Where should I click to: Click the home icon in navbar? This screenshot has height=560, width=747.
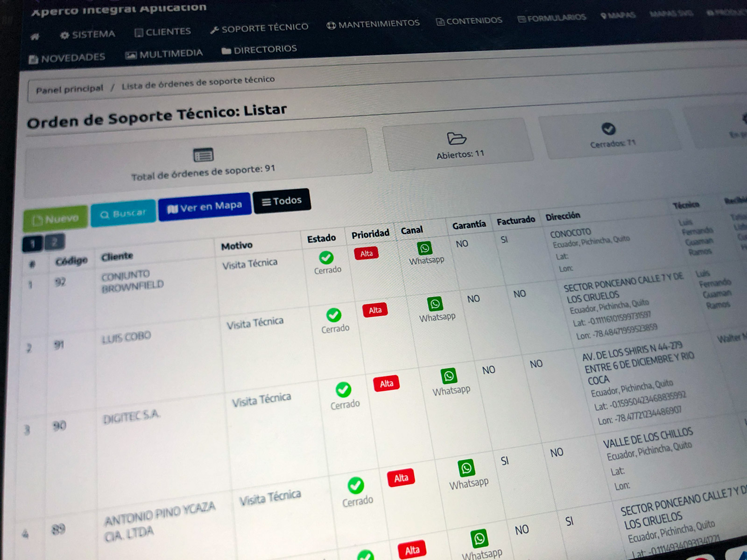pos(35,36)
